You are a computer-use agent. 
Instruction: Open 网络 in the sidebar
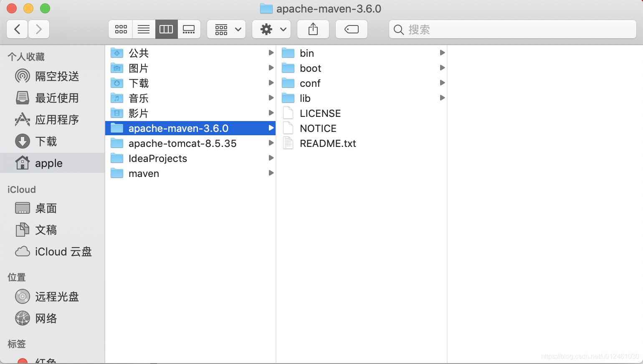tap(52, 318)
